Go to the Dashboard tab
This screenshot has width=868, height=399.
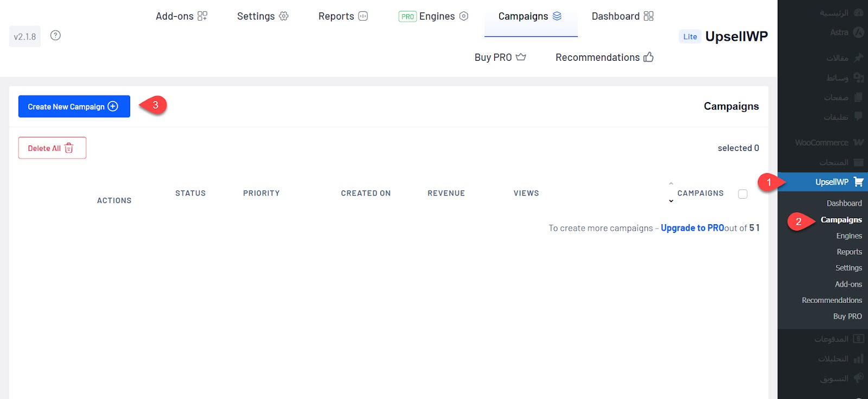click(x=622, y=16)
